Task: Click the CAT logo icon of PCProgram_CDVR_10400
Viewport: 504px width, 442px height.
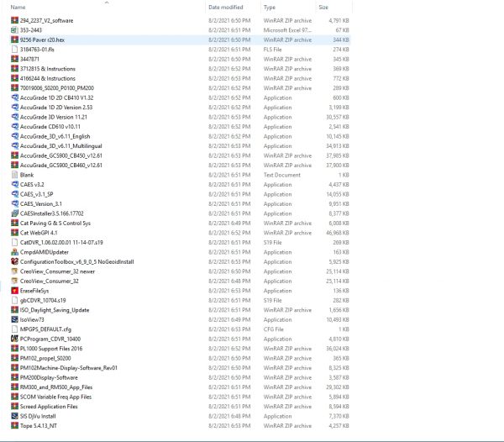Action: tap(14, 339)
